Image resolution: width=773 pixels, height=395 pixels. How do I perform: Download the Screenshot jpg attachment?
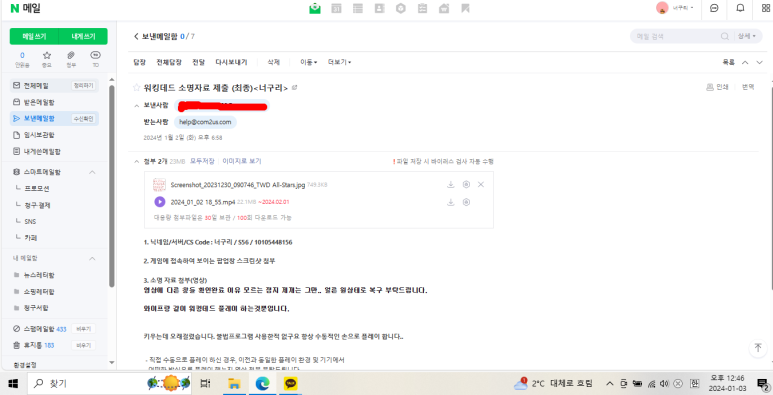tap(450, 184)
